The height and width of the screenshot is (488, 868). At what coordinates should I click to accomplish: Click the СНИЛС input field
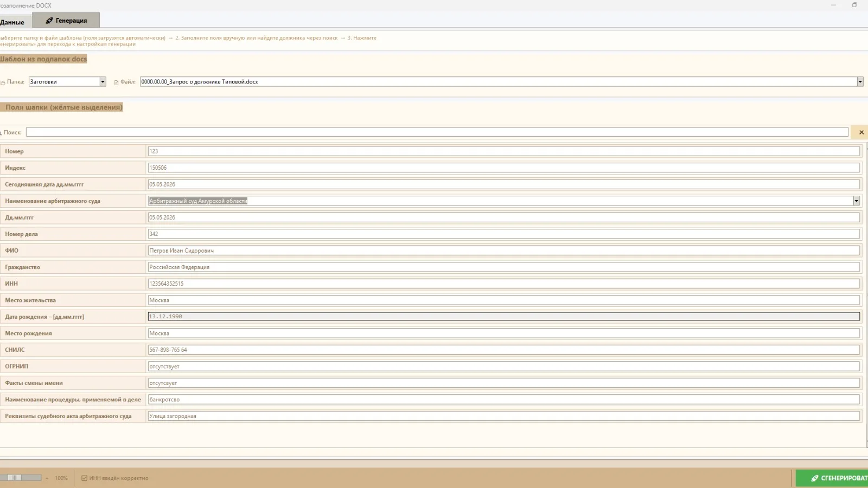[504, 350]
